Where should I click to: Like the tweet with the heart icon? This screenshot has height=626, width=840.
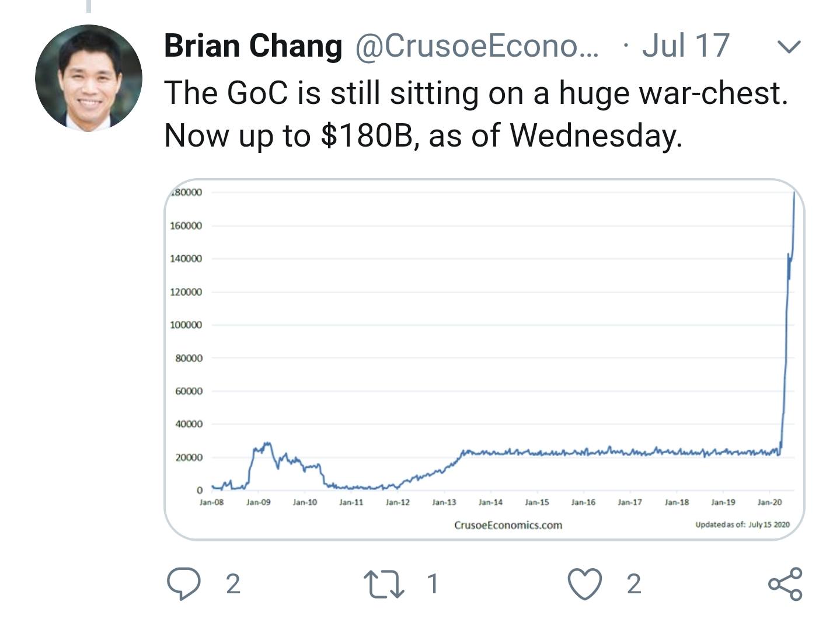click(x=585, y=584)
